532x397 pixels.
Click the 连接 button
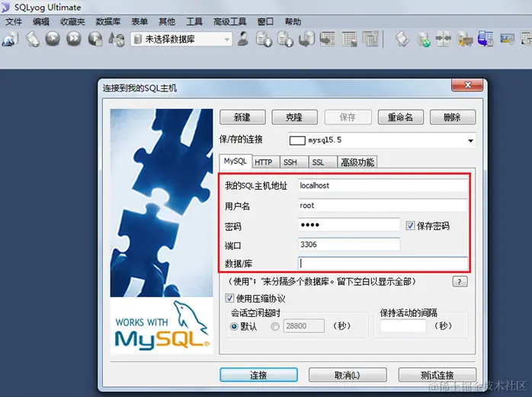point(258,375)
